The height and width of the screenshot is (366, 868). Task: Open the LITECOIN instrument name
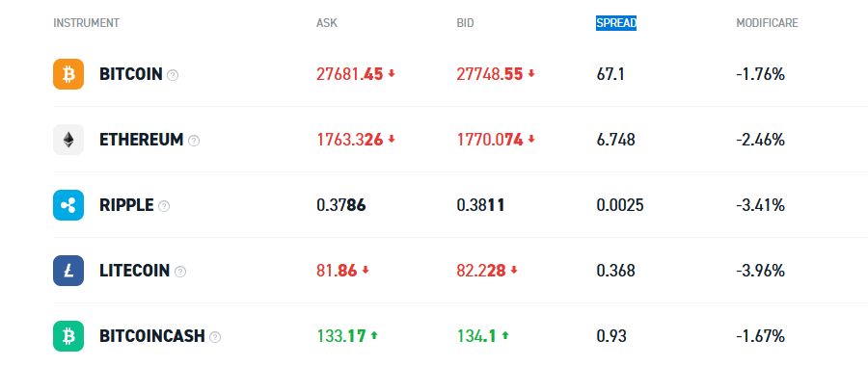pos(134,271)
